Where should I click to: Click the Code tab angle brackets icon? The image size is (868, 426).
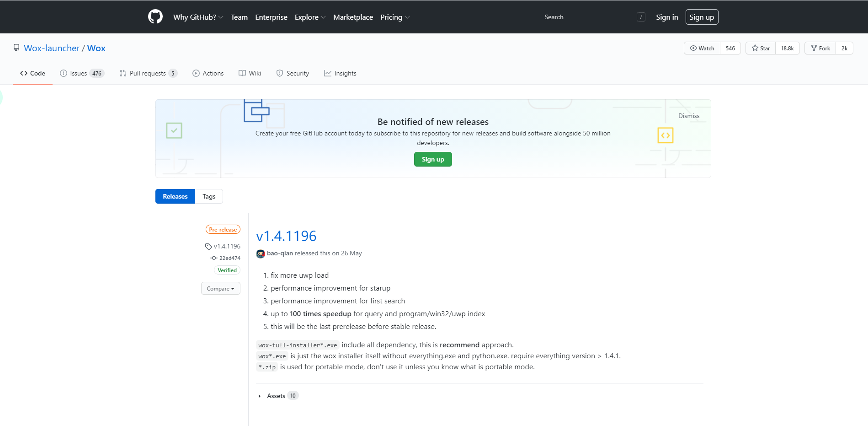click(24, 73)
